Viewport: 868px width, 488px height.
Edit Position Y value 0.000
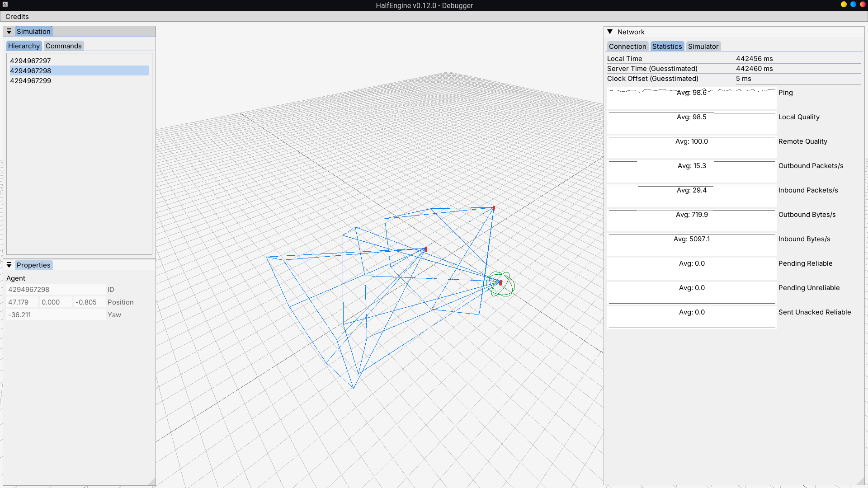pos(56,302)
